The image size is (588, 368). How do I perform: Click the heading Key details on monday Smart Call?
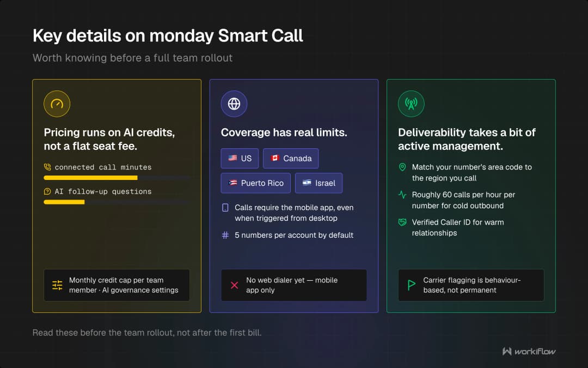[168, 35]
